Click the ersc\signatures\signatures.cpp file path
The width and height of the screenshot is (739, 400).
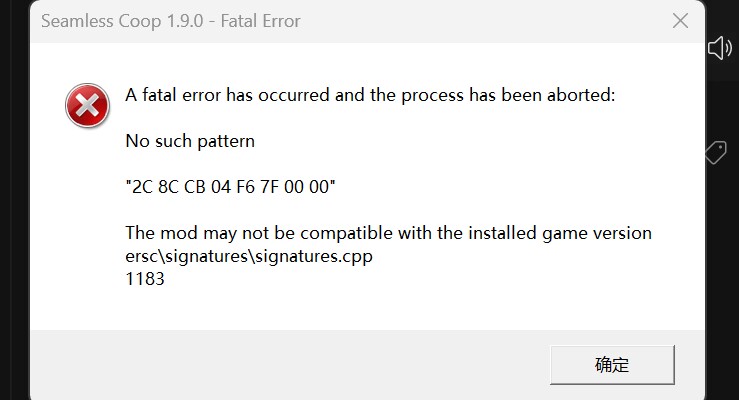(249, 256)
